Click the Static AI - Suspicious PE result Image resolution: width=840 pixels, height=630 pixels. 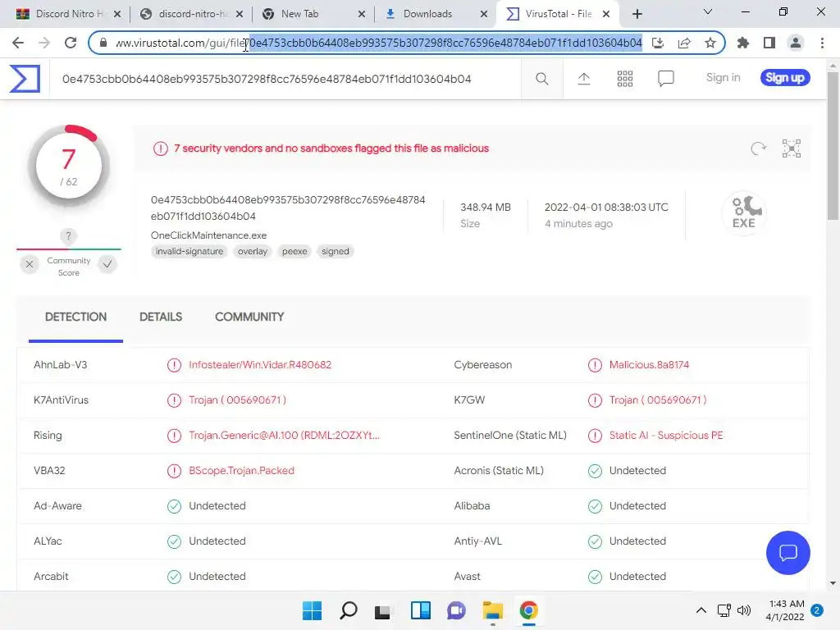coord(666,435)
